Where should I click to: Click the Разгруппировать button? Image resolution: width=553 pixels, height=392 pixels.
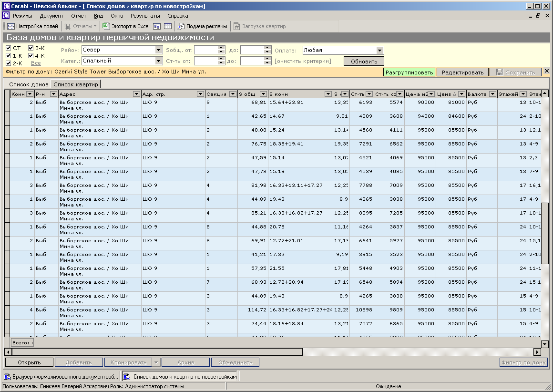409,72
